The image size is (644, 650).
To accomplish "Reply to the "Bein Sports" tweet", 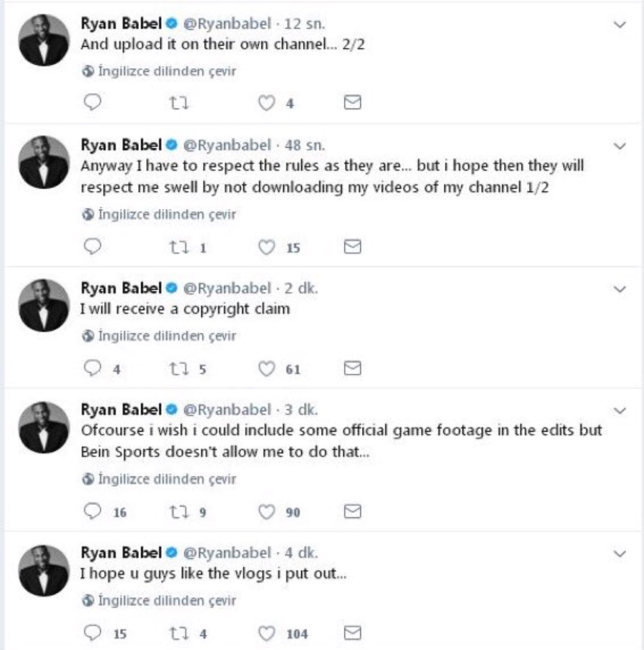I will [92, 512].
